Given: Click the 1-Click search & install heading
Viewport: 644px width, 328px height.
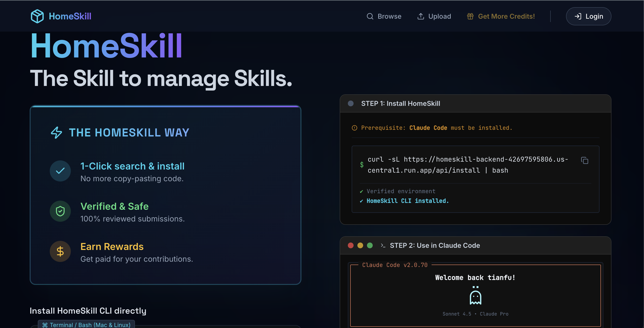Looking at the screenshot, I should pos(132,166).
